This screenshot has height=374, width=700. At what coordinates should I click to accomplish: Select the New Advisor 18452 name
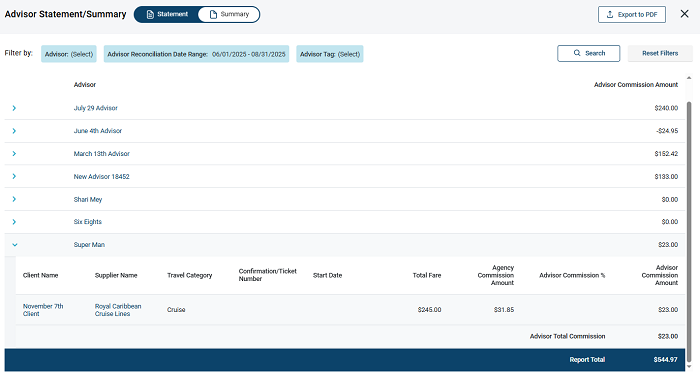click(x=101, y=176)
